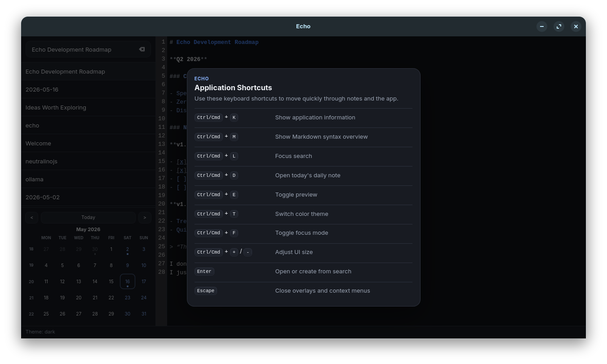
Task: Open the Ideas Worth Exploring note
Action: click(x=88, y=107)
